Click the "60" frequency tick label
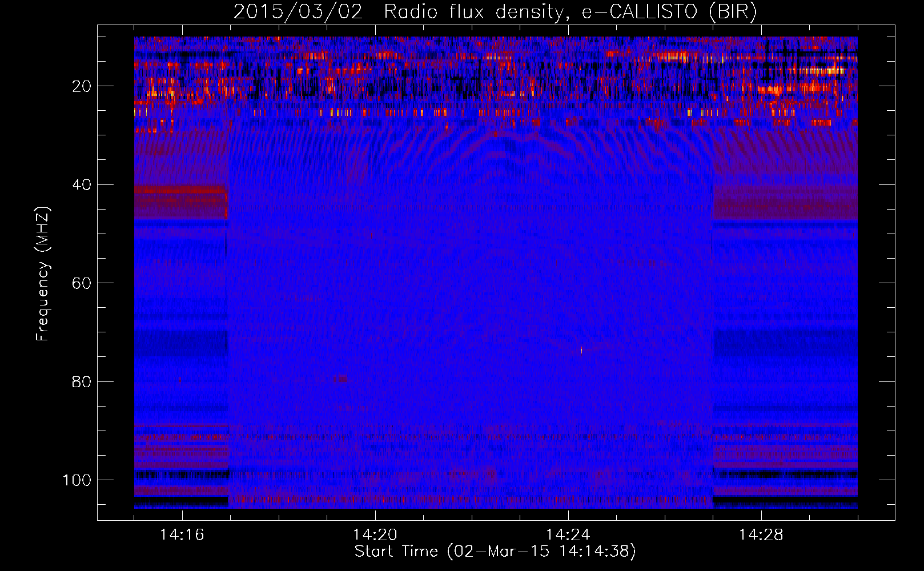Image resolution: width=924 pixels, height=571 pixels. (x=82, y=283)
